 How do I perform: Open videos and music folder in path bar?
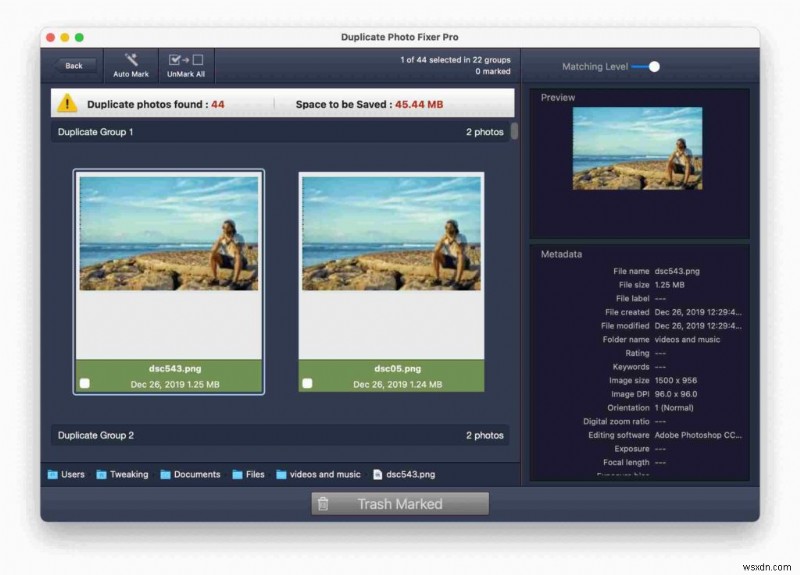tap(318, 474)
